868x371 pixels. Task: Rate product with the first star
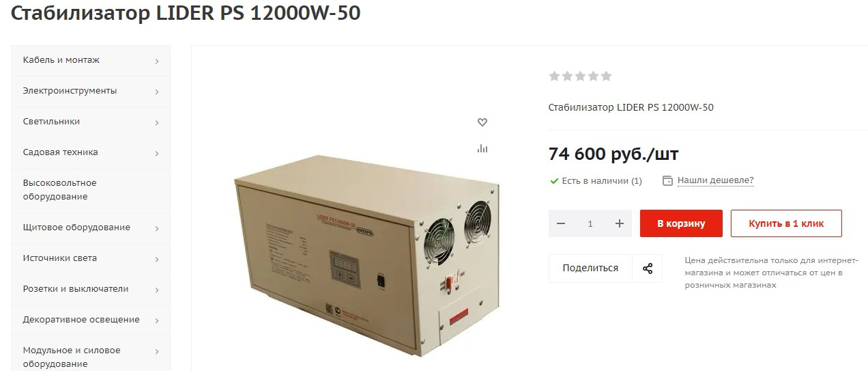[x=555, y=76]
